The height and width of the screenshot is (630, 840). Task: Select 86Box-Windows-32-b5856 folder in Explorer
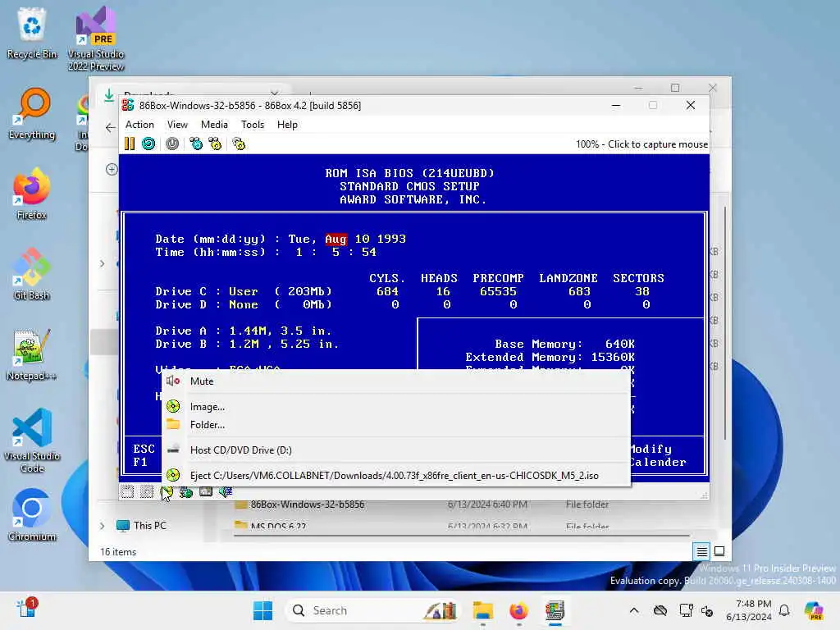[x=308, y=504]
